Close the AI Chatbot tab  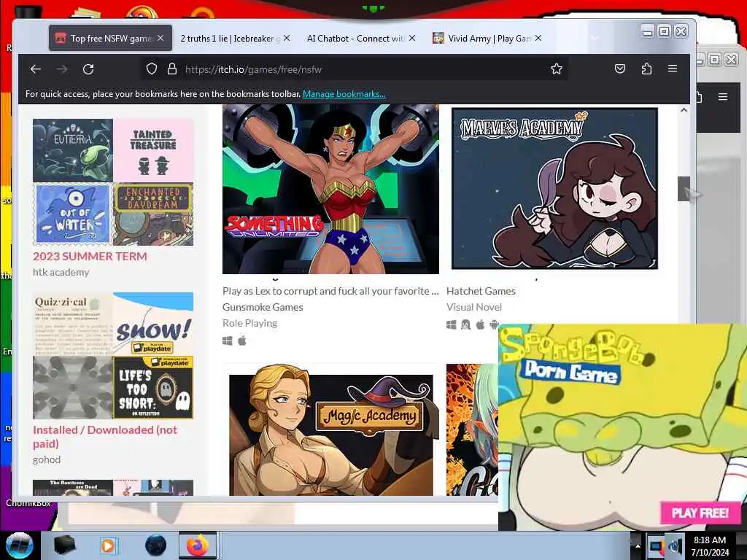[412, 38]
